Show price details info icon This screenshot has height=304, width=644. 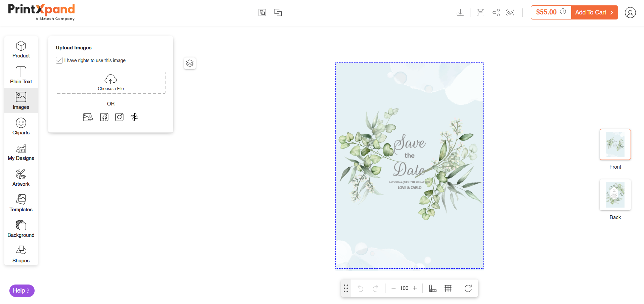point(563,11)
